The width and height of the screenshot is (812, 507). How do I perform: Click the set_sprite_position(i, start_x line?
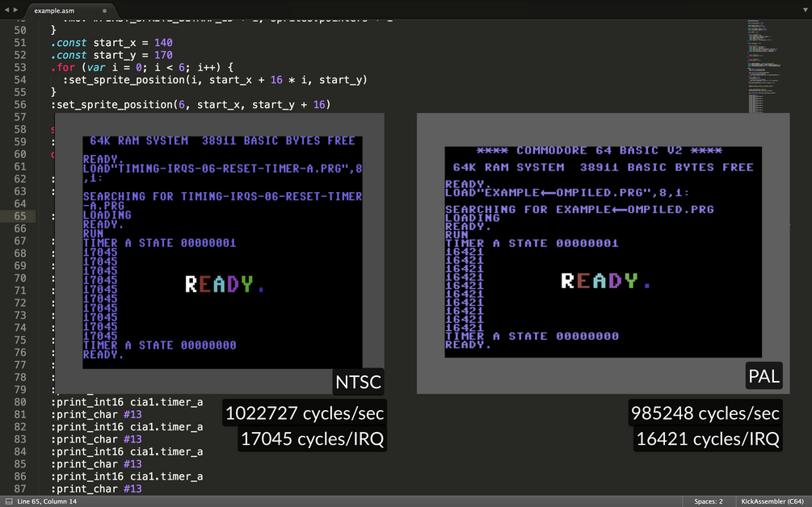[x=215, y=80]
